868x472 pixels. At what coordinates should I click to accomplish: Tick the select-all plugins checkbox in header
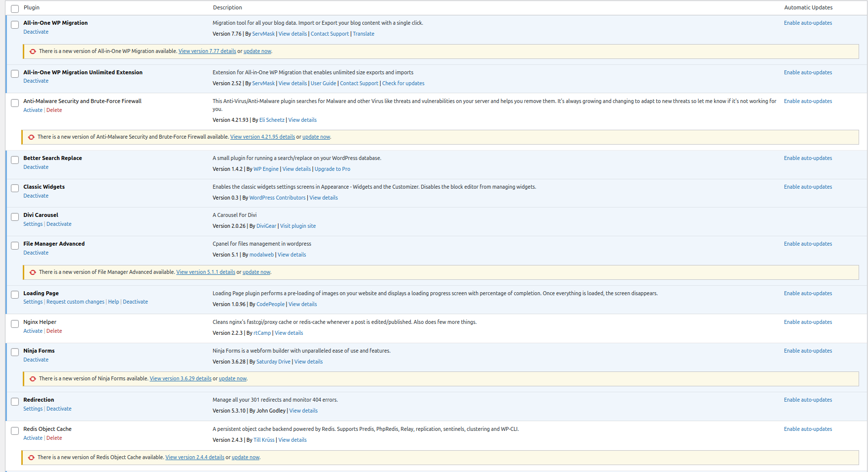(x=15, y=8)
